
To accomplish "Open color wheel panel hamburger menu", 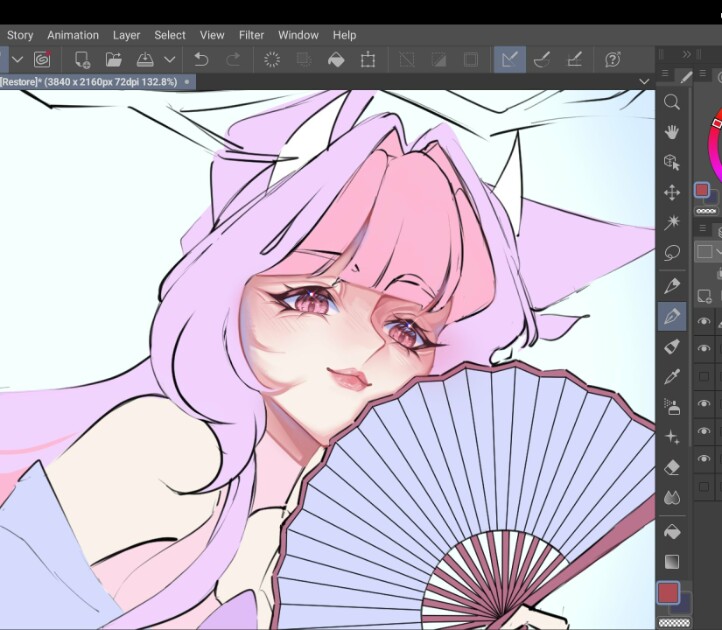I will pos(703,73).
